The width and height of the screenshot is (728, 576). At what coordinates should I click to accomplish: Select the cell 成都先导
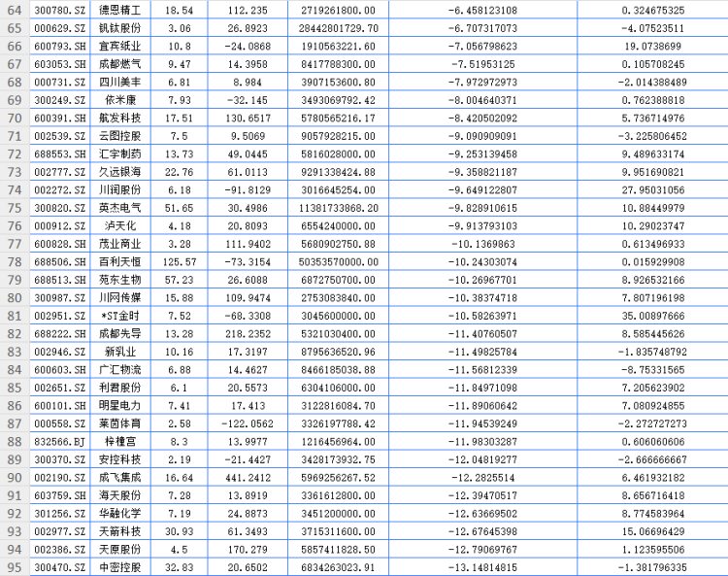(x=120, y=333)
